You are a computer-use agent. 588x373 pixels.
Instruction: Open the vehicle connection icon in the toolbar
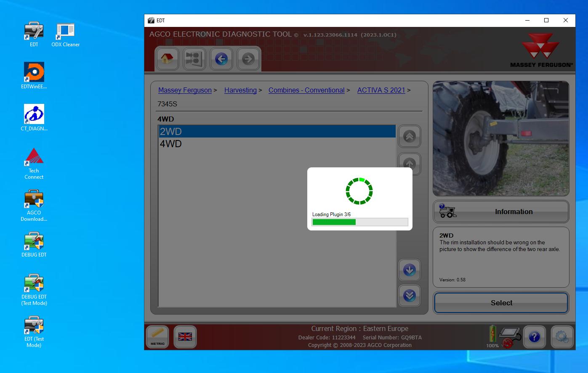click(194, 59)
